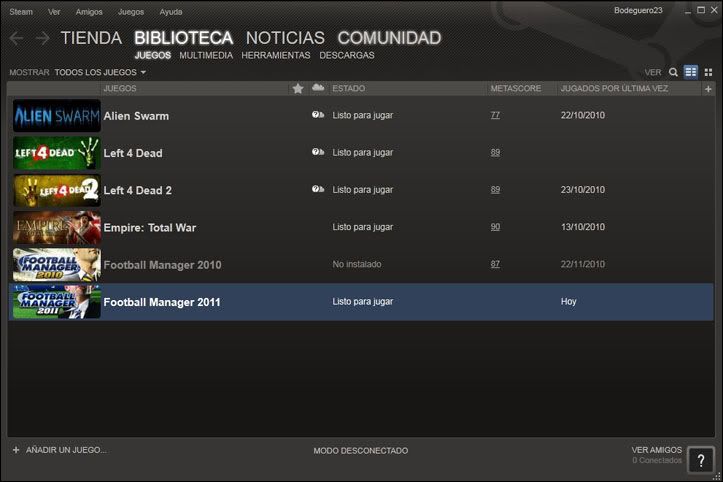Select the Empire: Total War thumbnail
Viewport: 723px width, 482px height.
pos(57,227)
